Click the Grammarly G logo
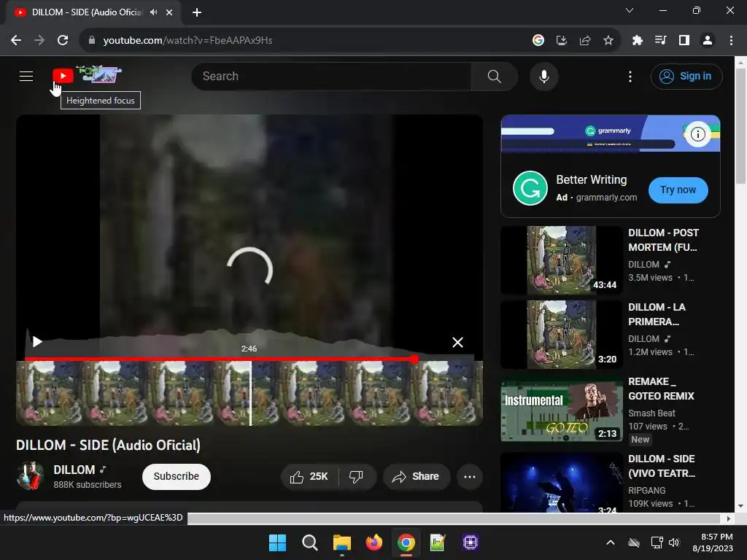The height and width of the screenshot is (560, 747). (530, 188)
